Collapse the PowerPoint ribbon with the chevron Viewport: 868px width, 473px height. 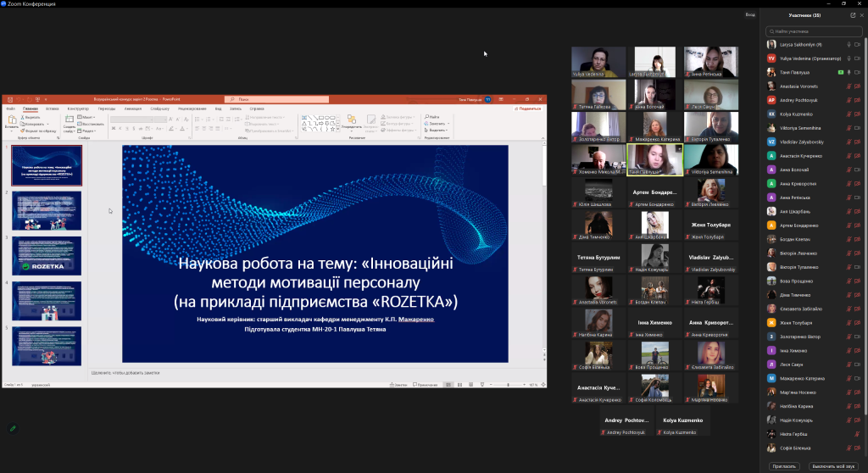coord(543,137)
